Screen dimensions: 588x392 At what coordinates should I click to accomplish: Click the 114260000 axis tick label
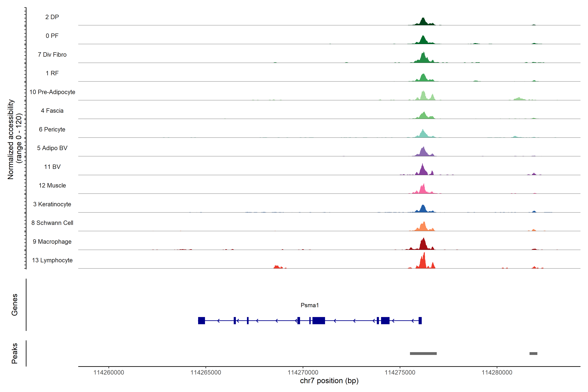coord(108,373)
